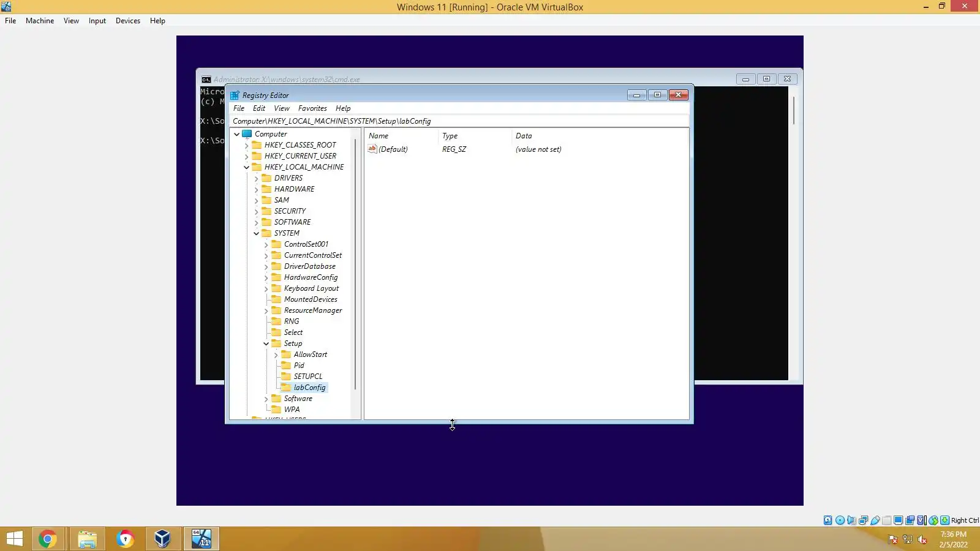Open the Favorites menu in Registry Editor

coord(312,108)
